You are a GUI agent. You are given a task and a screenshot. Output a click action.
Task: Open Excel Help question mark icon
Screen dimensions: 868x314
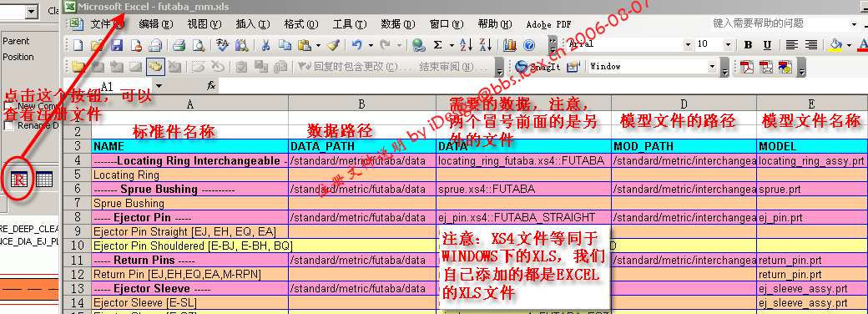529,45
